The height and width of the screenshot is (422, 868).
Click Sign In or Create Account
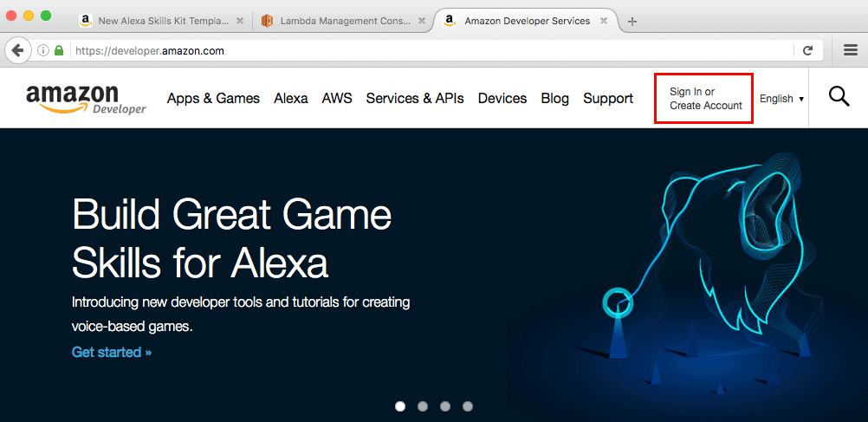(x=704, y=99)
